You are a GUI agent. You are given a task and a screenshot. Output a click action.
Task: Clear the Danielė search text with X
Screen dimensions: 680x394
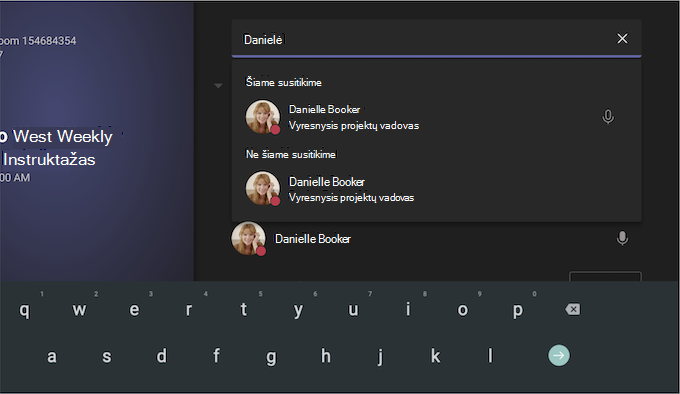pyautogui.click(x=622, y=39)
